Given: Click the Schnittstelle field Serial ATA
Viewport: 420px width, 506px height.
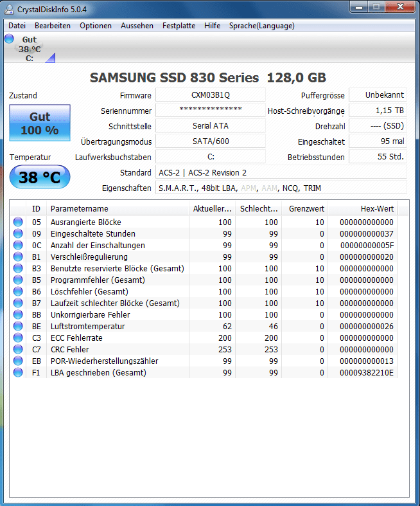Looking at the screenshot, I should (x=211, y=126).
